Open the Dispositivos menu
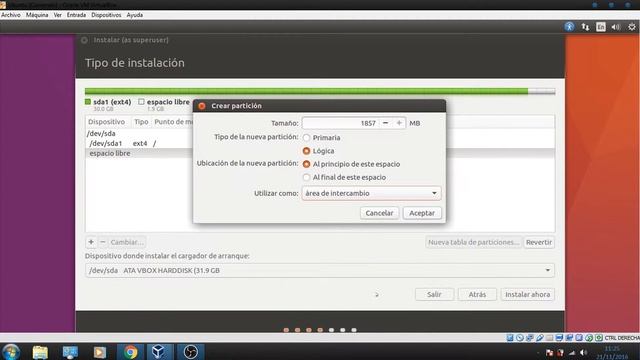Screen dimensions: 640x360 tap(106, 15)
